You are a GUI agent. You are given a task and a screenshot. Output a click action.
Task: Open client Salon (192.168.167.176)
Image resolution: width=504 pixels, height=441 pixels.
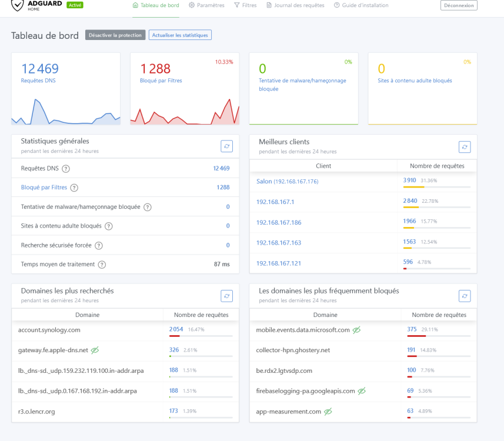(288, 181)
